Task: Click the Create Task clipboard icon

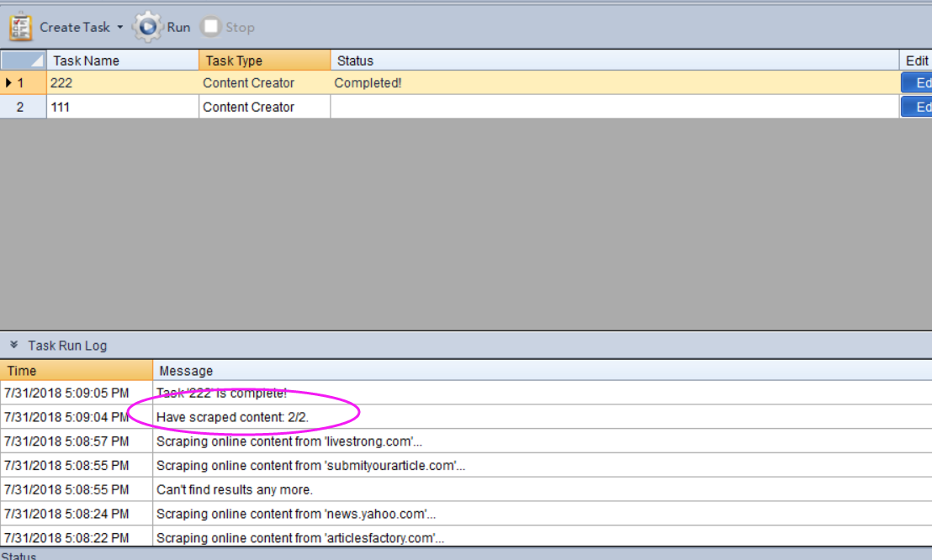Action: click(21, 27)
